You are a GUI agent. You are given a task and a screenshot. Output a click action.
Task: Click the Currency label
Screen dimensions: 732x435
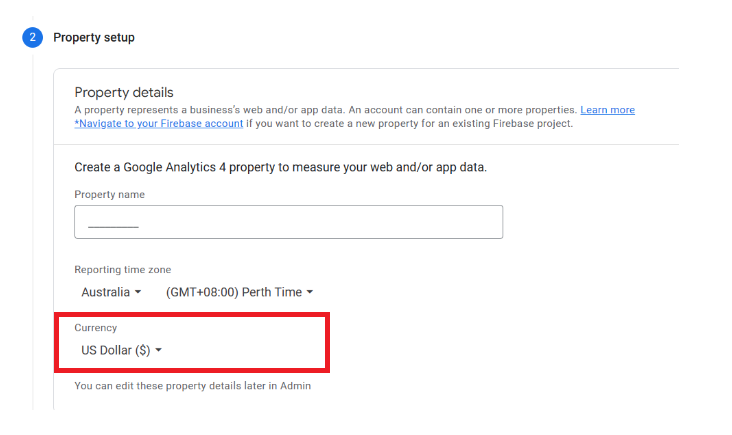[96, 328]
